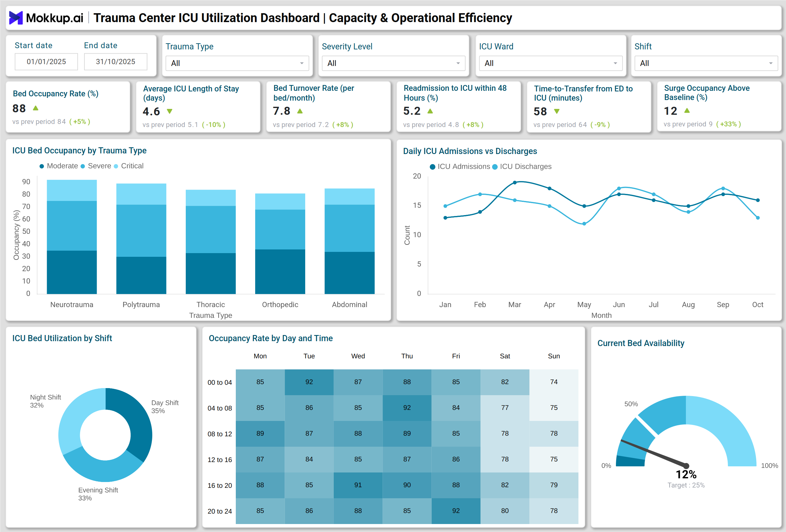Open the ICU Ward dropdown
The height and width of the screenshot is (532, 786).
coord(551,63)
